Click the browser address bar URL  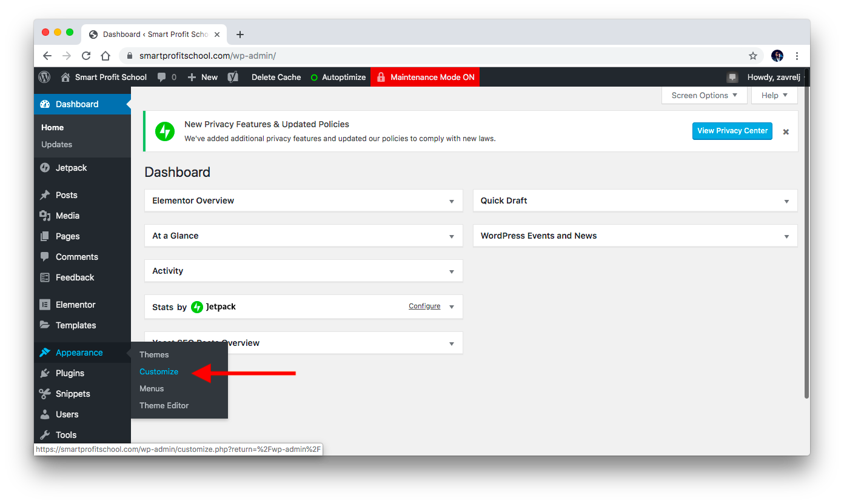[207, 56]
